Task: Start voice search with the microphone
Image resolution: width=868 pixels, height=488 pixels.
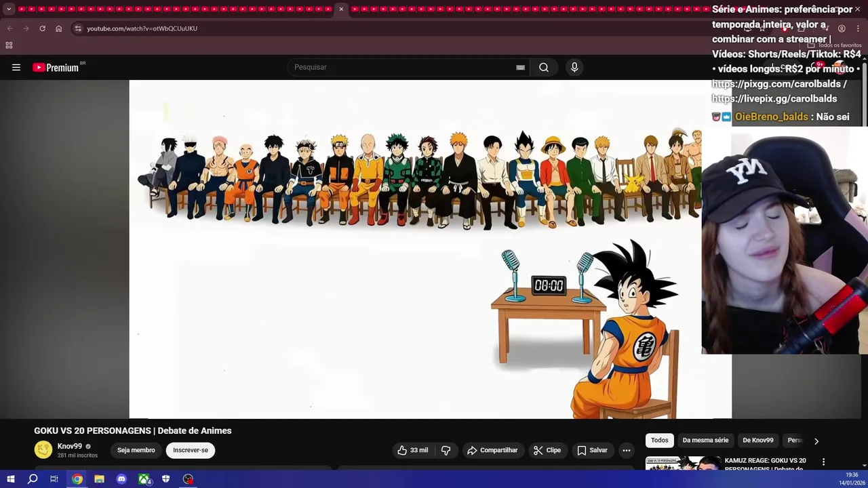Action: [x=574, y=67]
